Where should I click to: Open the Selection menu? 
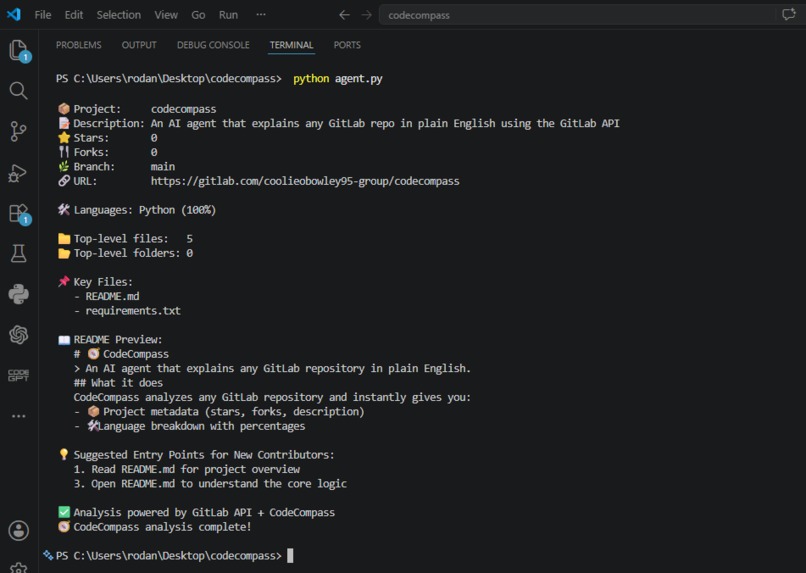pos(119,15)
